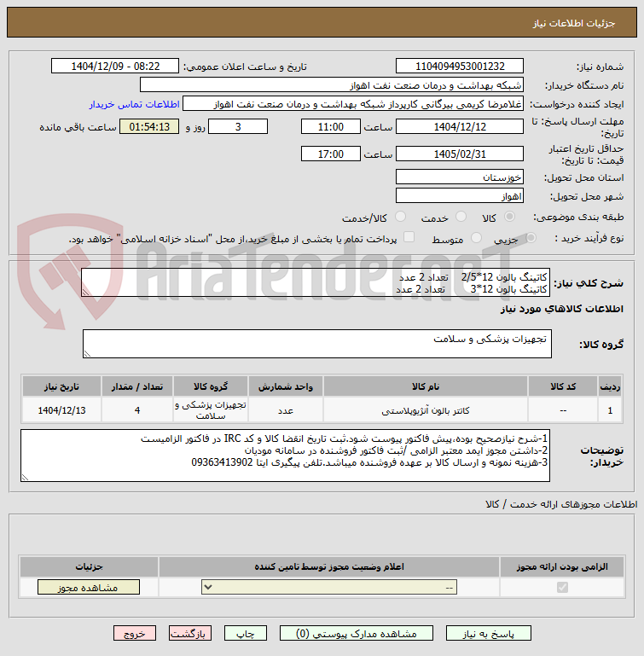Click the province field خوزستان

(x=460, y=177)
